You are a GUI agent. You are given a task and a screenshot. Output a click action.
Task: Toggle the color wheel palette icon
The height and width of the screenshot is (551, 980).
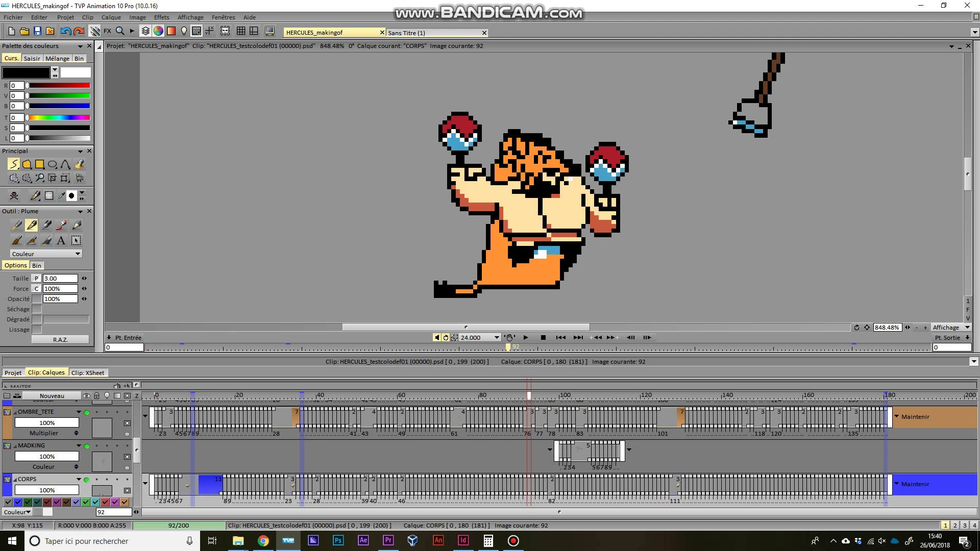tap(158, 31)
